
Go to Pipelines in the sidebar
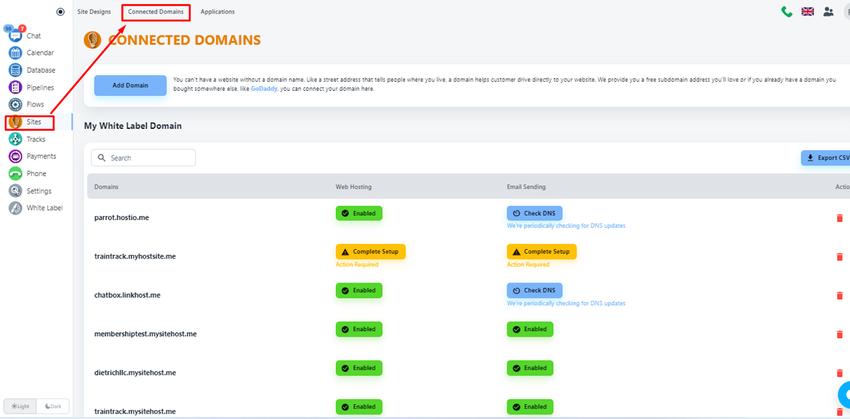[16, 87]
